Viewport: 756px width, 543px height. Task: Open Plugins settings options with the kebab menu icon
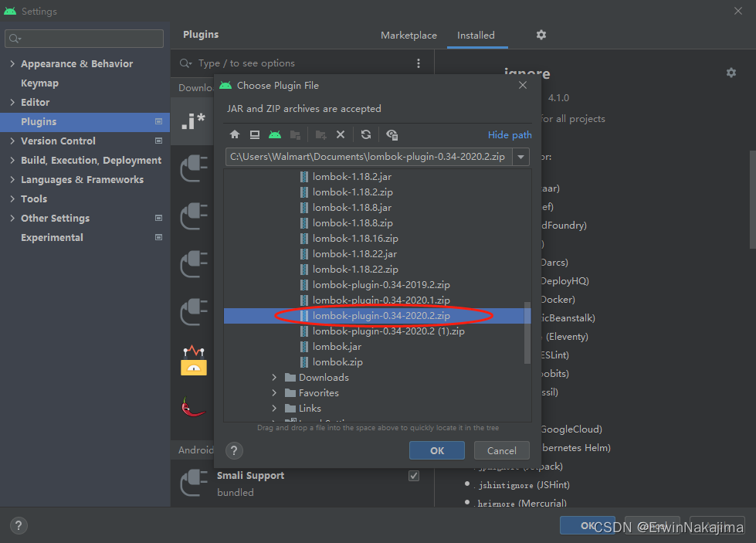point(419,63)
